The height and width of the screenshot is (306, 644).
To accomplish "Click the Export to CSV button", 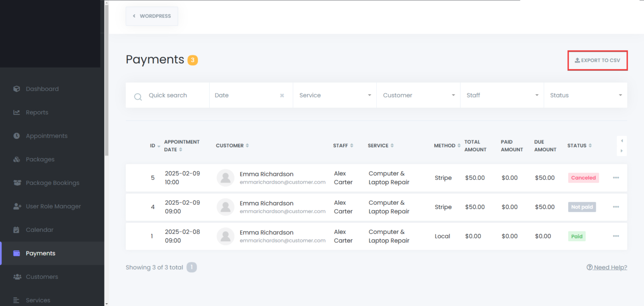I will (598, 60).
